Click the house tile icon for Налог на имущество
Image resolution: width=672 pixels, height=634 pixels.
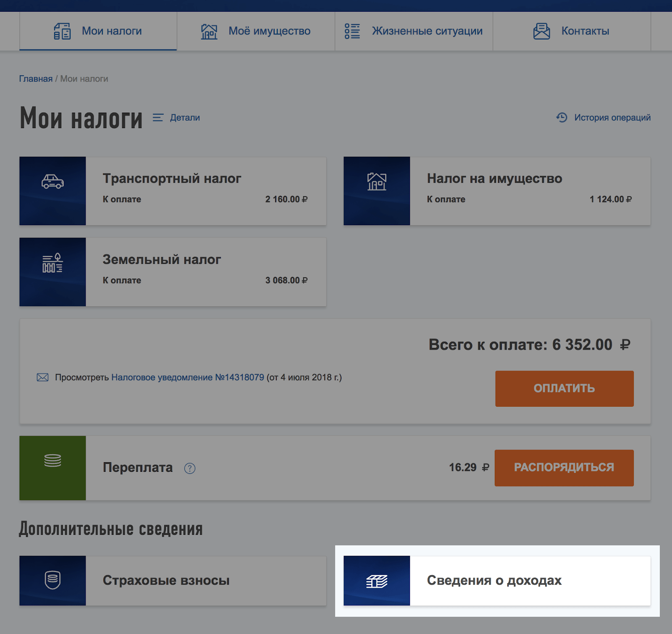click(377, 191)
